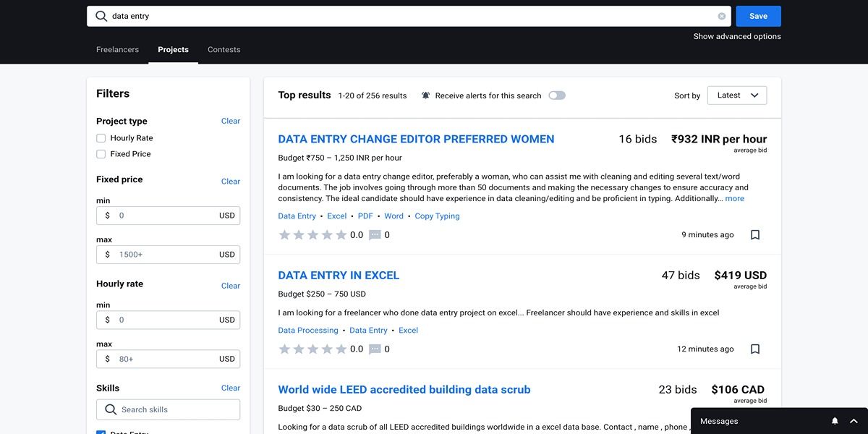The width and height of the screenshot is (868, 434).
Task: Show advanced search options
Action: click(736, 36)
